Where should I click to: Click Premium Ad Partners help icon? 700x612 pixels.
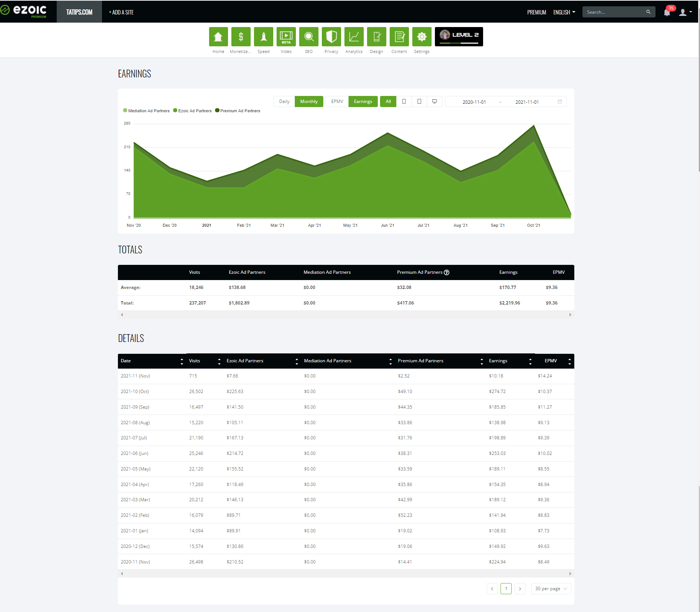point(447,272)
